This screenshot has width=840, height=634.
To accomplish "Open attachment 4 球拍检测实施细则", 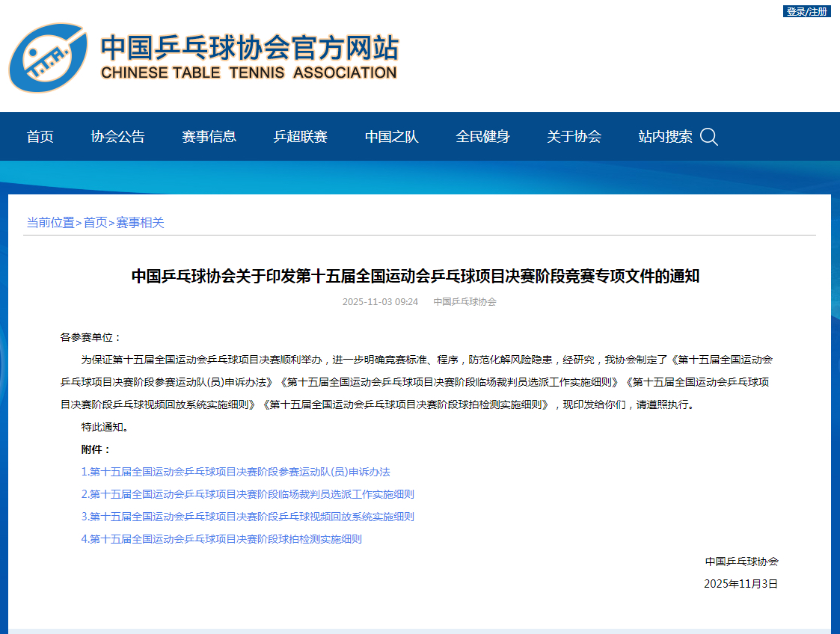I will point(221,539).
